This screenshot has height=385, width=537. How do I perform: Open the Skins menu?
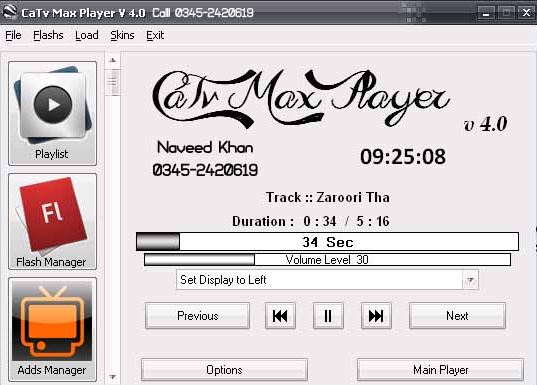(x=122, y=35)
